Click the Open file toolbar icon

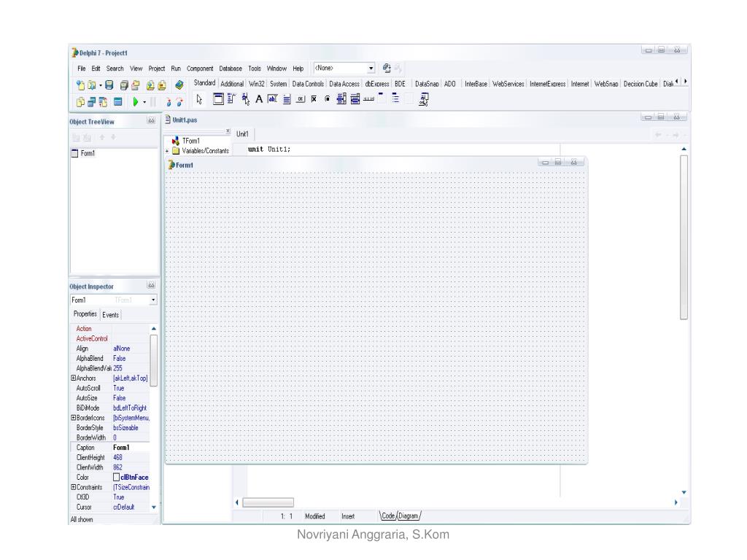click(91, 85)
